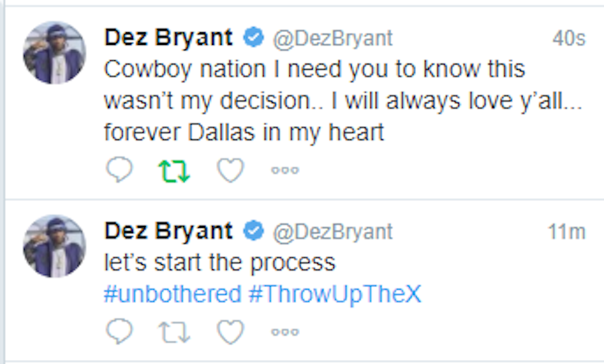Like the Cowboy nation tweet
604x364 pixels.
point(230,170)
